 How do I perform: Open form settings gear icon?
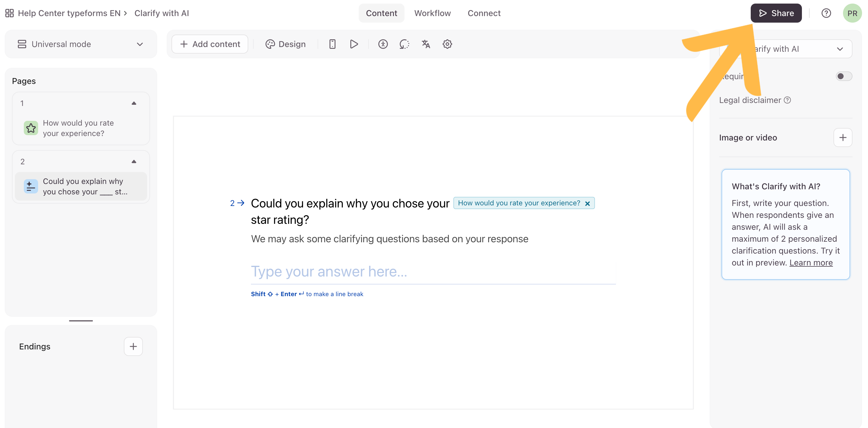(x=447, y=44)
